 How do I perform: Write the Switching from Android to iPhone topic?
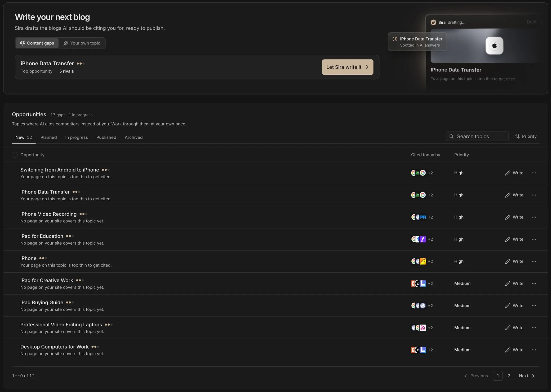514,173
